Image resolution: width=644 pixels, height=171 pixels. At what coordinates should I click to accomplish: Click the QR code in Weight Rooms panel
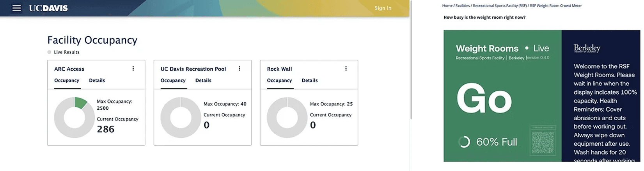click(543, 142)
